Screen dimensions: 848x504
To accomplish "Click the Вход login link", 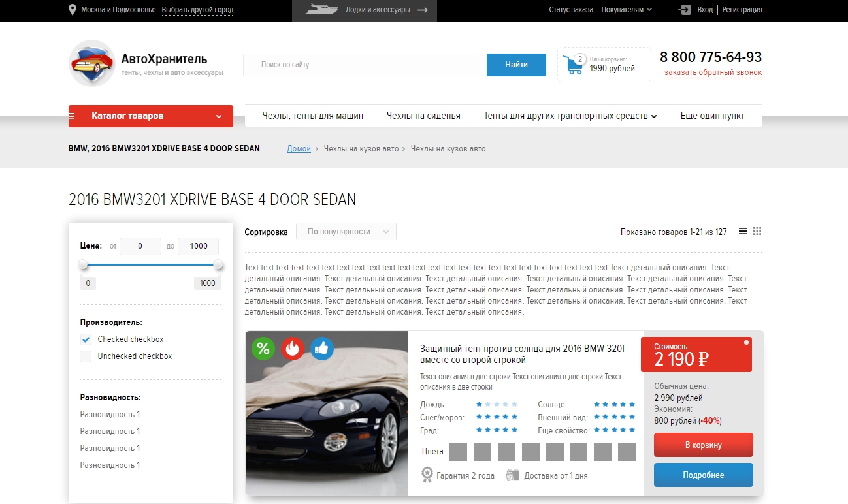I will 705,10.
